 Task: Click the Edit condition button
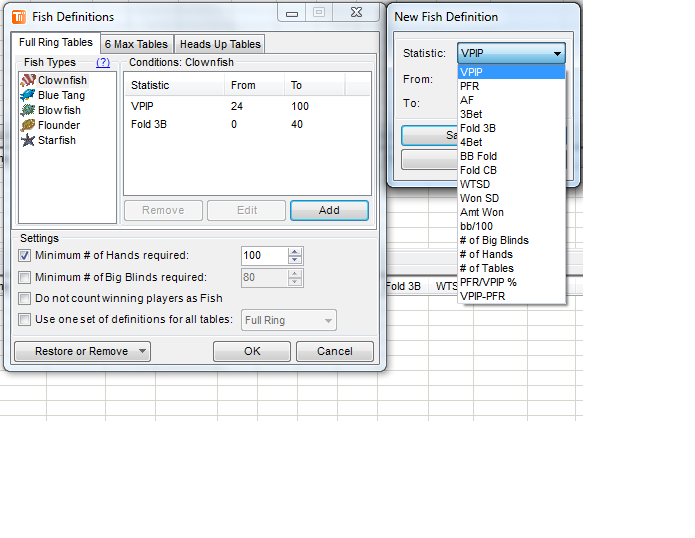tap(246, 211)
